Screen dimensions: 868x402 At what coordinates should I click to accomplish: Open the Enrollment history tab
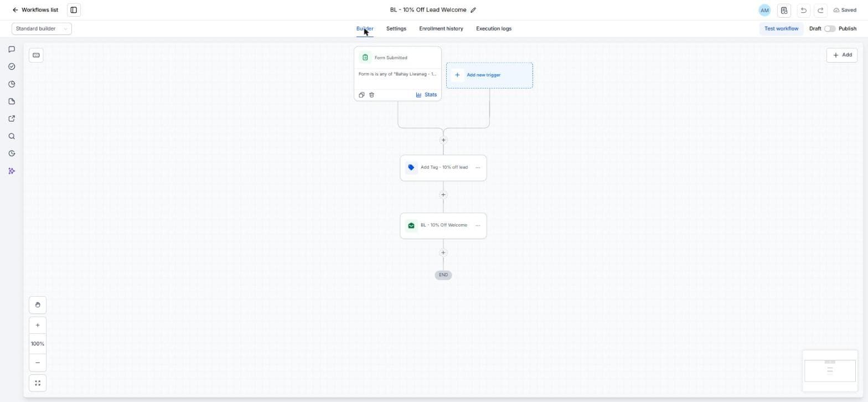pyautogui.click(x=441, y=29)
